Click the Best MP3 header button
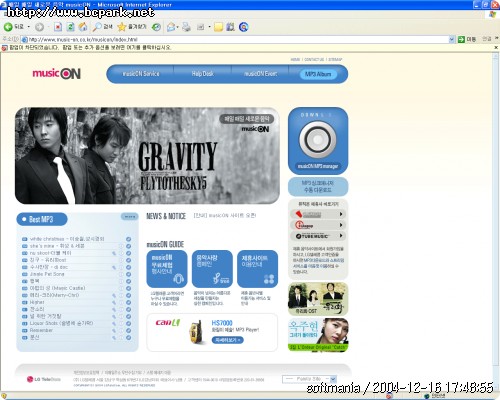Image resolution: width=500 pixels, height=400 pixels. tap(42, 219)
